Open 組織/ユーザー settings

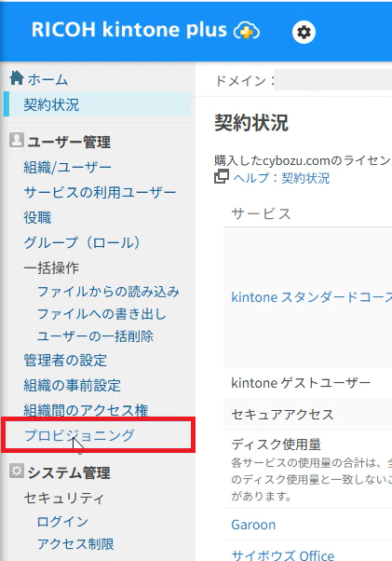[x=68, y=167]
